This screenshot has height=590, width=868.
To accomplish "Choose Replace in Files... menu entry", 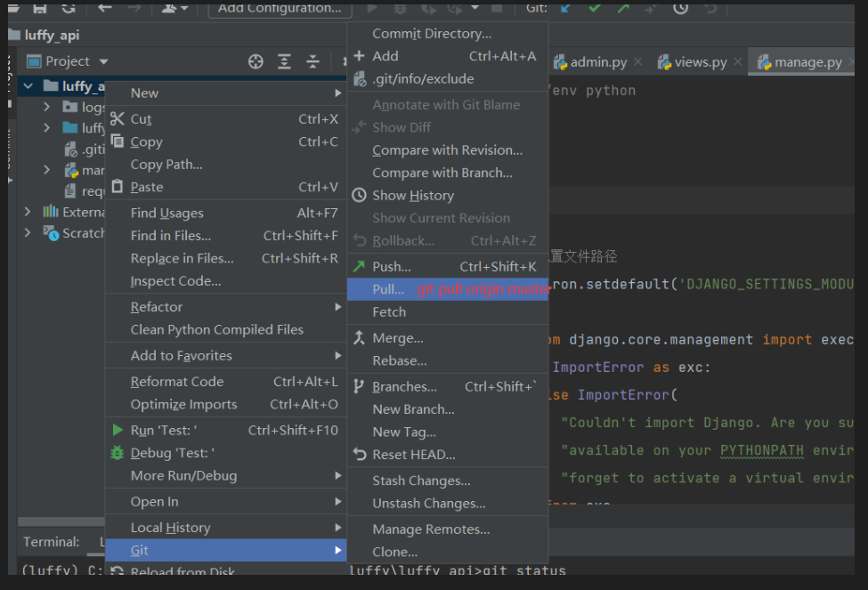I will pos(225,258).
